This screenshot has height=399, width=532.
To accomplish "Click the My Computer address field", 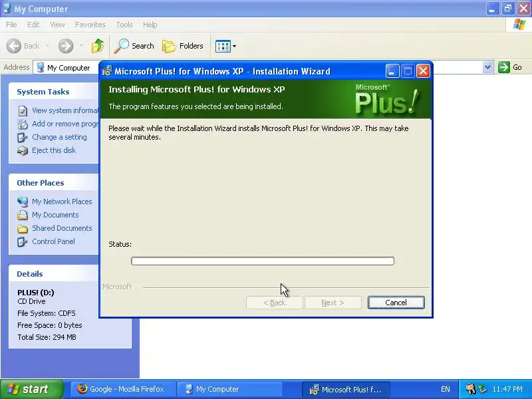I will (x=67, y=68).
